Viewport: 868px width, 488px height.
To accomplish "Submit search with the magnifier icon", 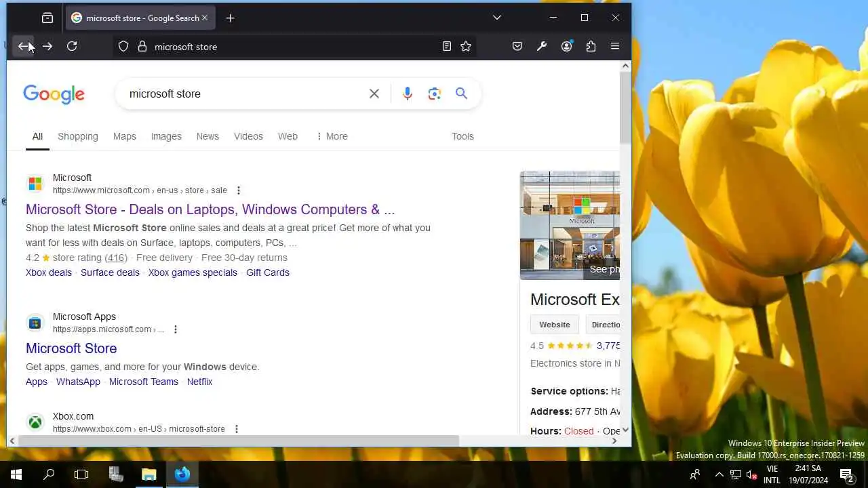I will click(462, 94).
